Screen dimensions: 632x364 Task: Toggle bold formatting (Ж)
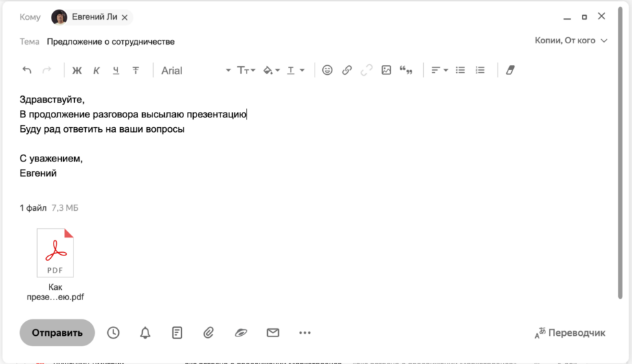point(77,70)
